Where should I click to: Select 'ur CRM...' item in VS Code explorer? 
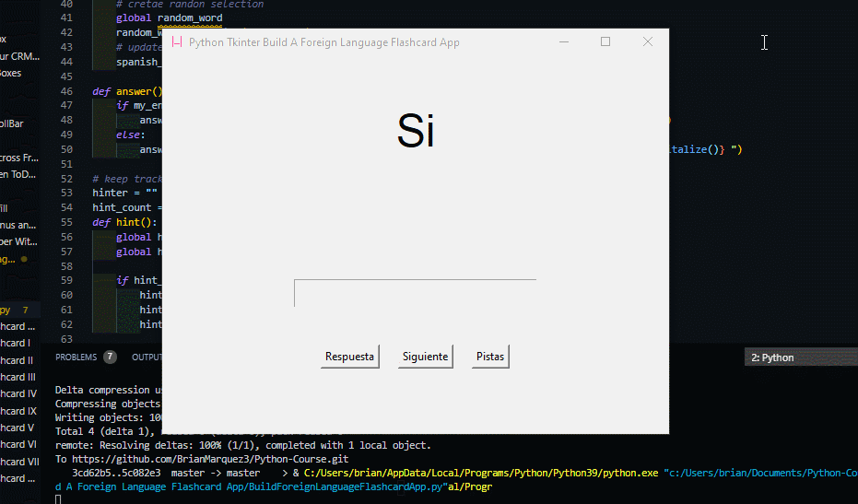click(x=19, y=56)
